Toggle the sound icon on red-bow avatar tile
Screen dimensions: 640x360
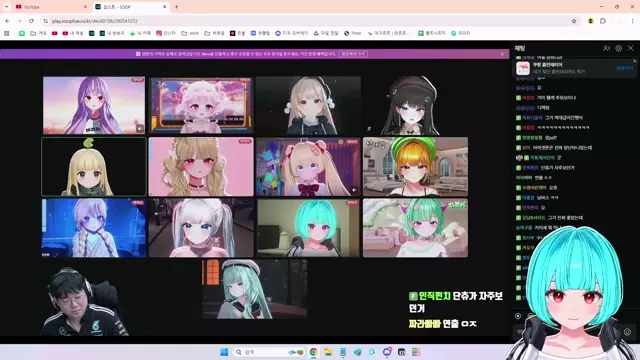pos(354,190)
